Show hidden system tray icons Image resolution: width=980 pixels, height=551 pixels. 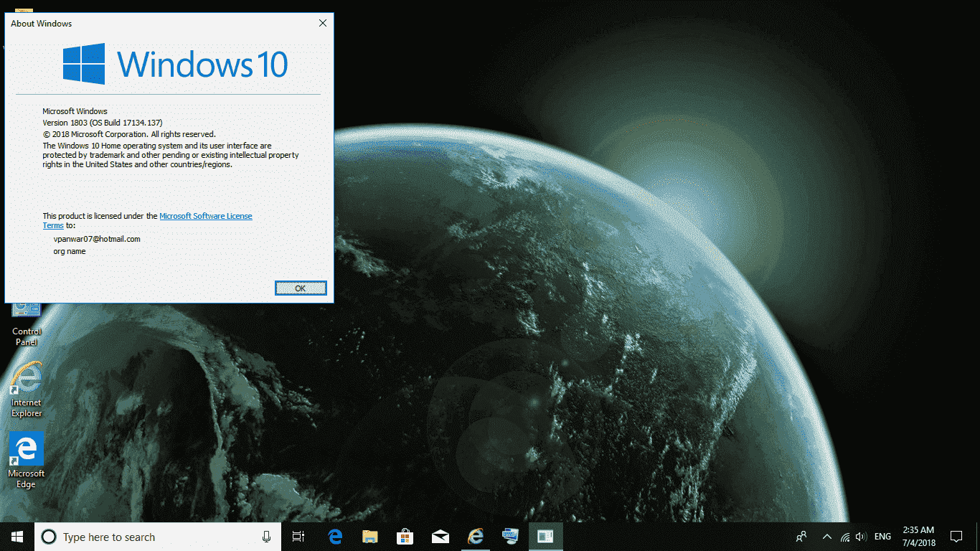[x=826, y=537]
